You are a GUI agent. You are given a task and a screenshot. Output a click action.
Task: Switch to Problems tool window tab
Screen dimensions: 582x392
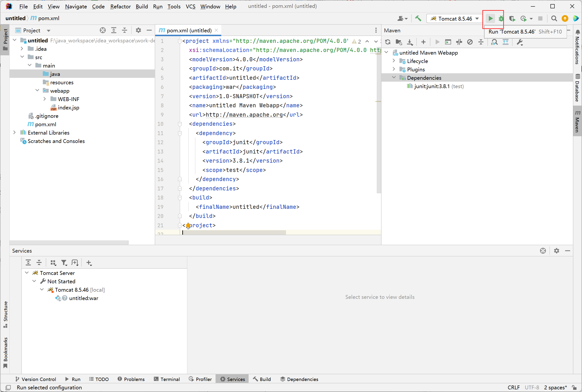pyautogui.click(x=131, y=379)
